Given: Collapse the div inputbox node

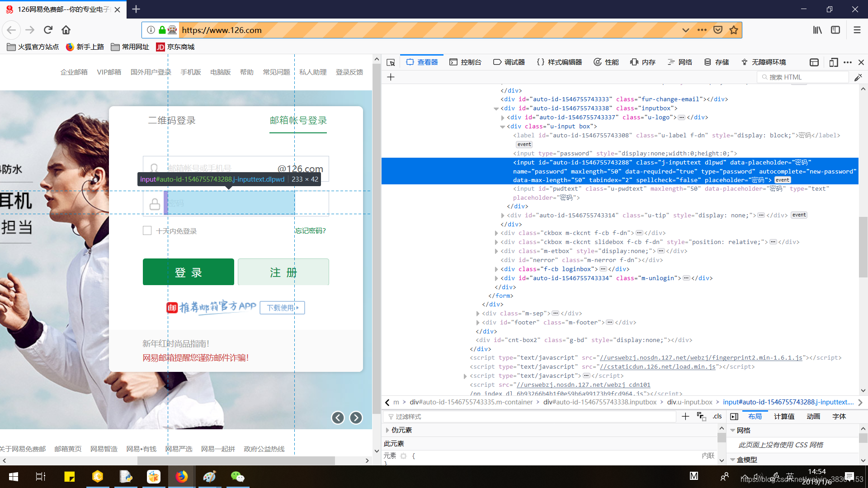Looking at the screenshot, I should point(496,108).
